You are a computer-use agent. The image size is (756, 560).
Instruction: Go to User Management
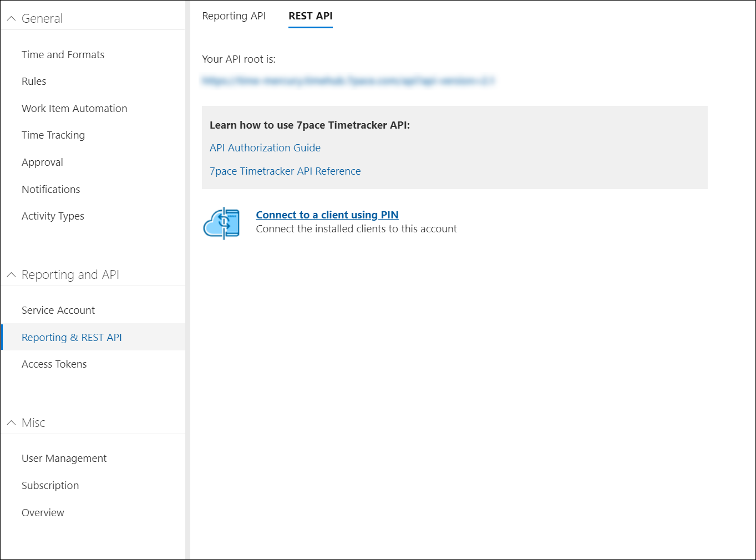click(64, 459)
